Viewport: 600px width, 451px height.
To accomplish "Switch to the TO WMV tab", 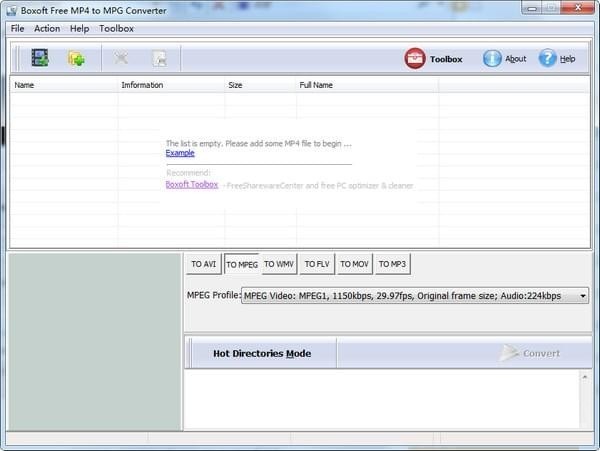I will [279, 264].
